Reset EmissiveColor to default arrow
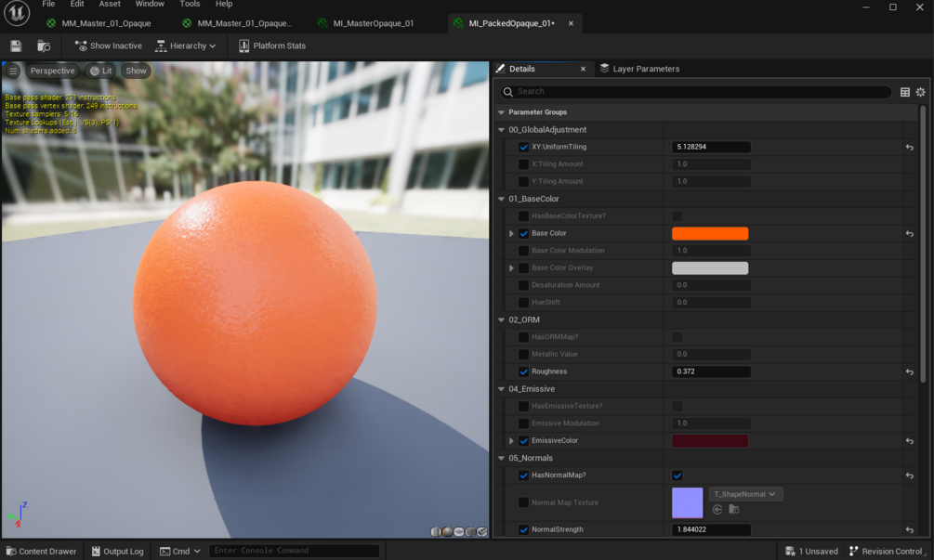The image size is (934, 560). click(910, 441)
